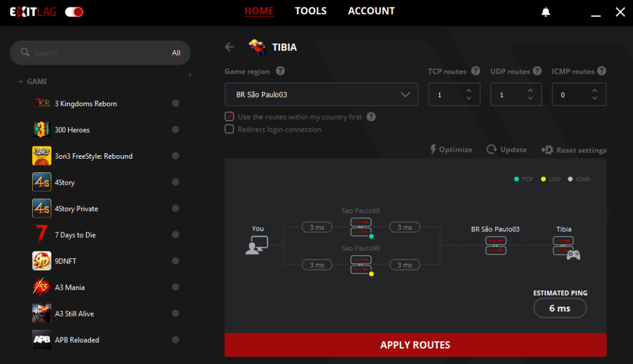Click the search magnifier icon
633x364 pixels.
25,53
